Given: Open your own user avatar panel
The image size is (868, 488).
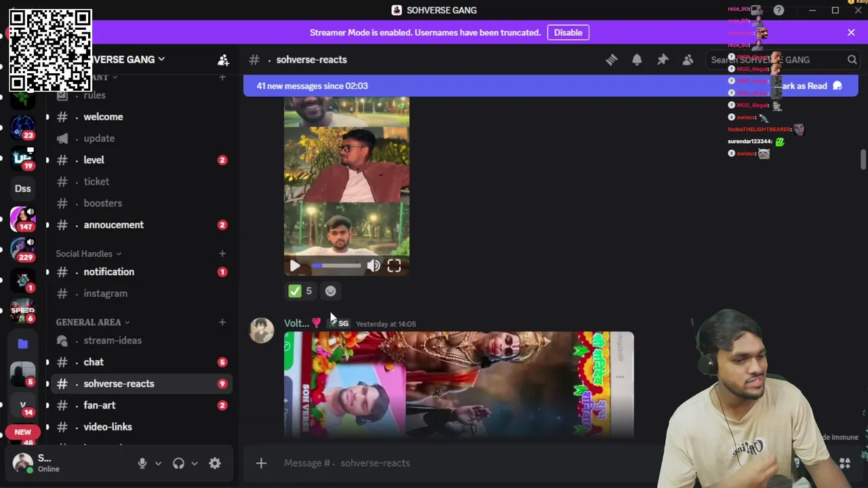Looking at the screenshot, I should 23,463.
